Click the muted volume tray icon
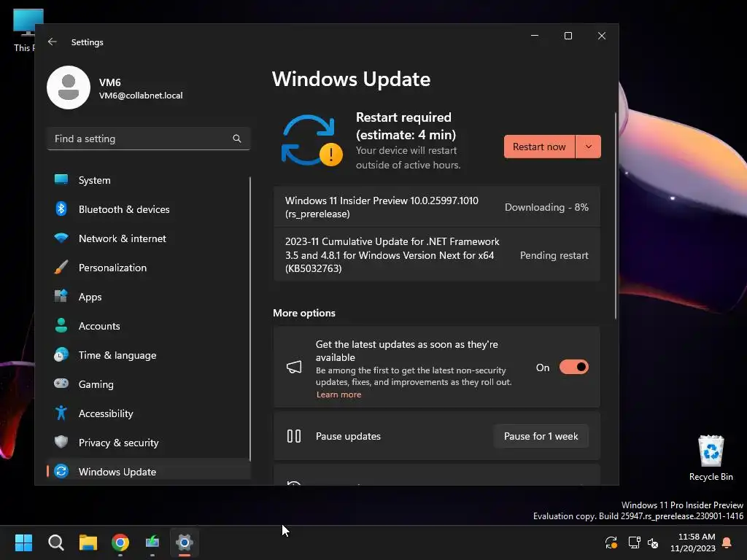Viewport: 747px width, 560px height. pos(653,542)
